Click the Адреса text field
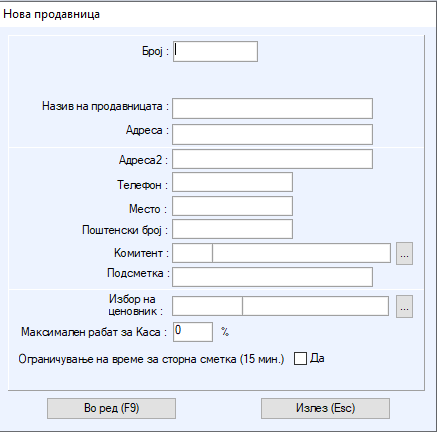The image size is (438, 432). 272,134
